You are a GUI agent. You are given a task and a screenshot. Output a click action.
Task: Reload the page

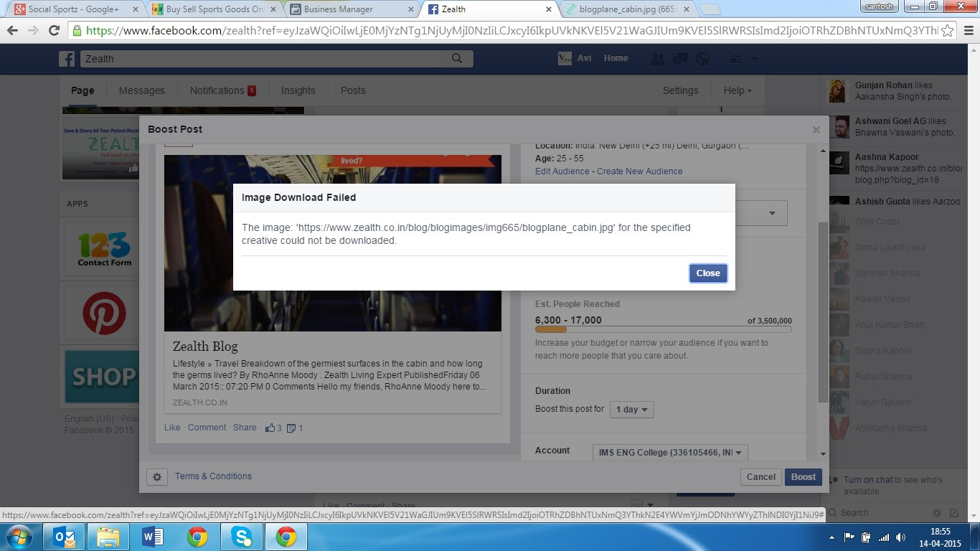click(54, 30)
